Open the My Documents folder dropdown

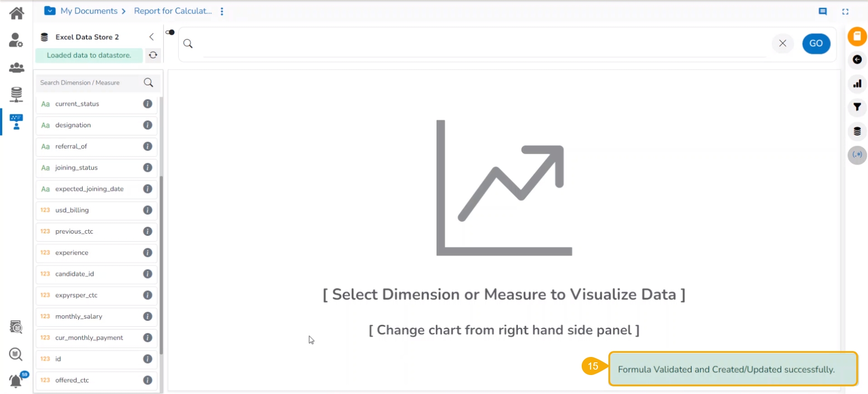click(50, 11)
